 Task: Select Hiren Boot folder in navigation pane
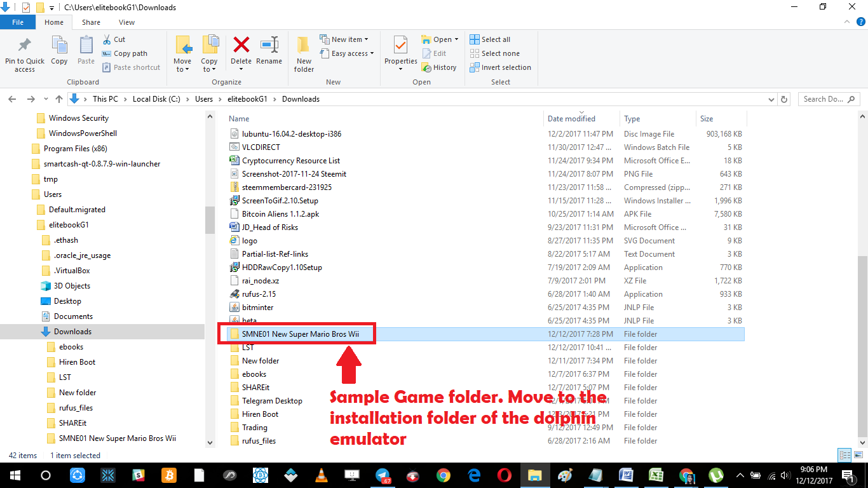pos(77,362)
